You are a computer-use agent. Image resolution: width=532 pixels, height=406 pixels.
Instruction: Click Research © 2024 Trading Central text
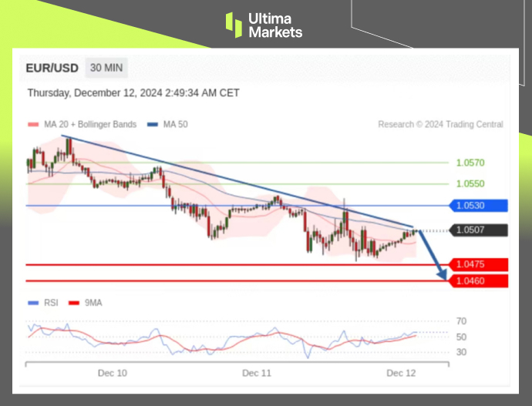(x=440, y=124)
